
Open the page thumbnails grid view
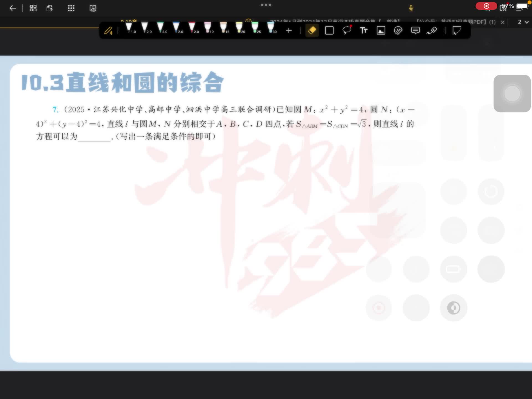pyautogui.click(x=33, y=8)
